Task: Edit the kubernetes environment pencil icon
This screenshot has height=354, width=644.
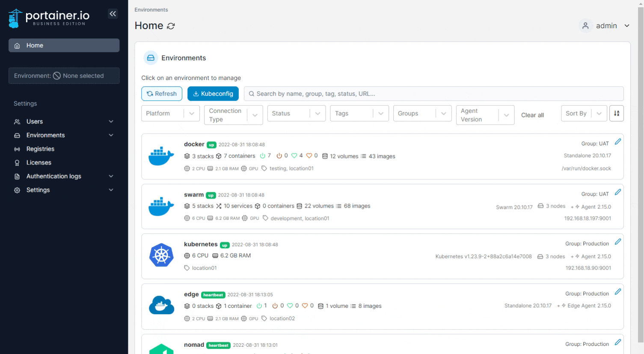Action: click(x=617, y=242)
